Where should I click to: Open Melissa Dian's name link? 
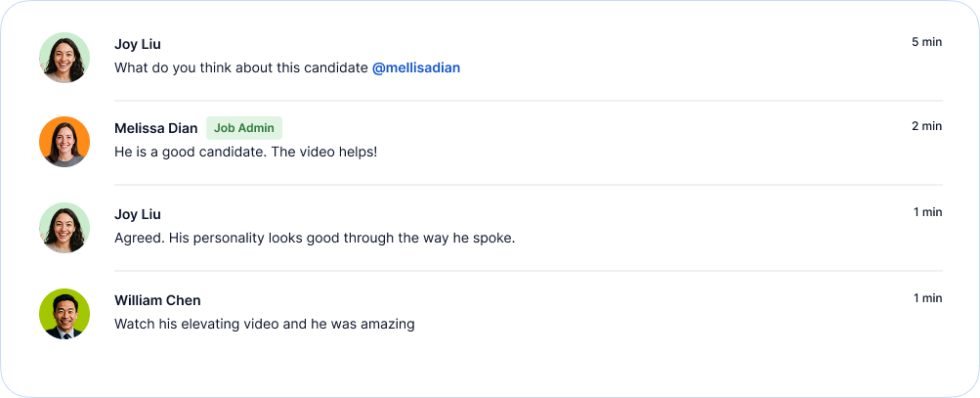(156, 128)
